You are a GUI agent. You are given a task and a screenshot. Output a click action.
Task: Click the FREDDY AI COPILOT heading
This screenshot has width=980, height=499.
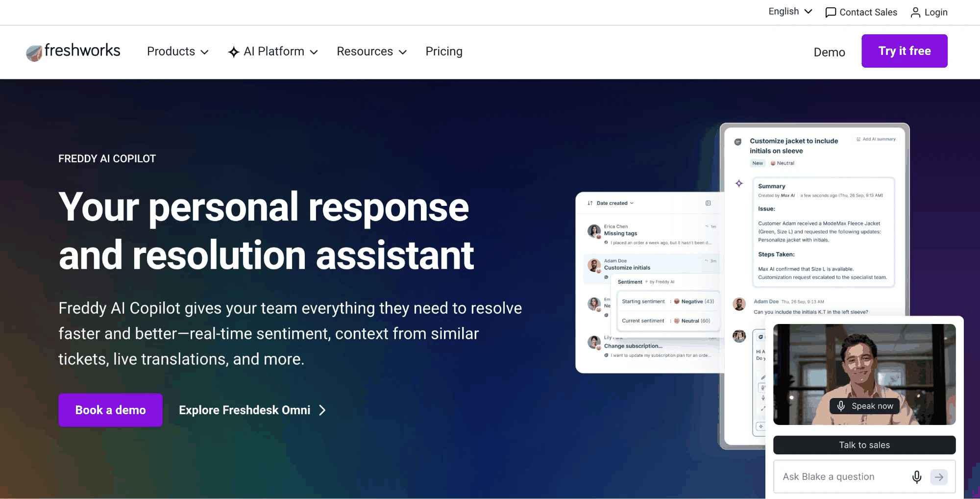click(x=107, y=159)
